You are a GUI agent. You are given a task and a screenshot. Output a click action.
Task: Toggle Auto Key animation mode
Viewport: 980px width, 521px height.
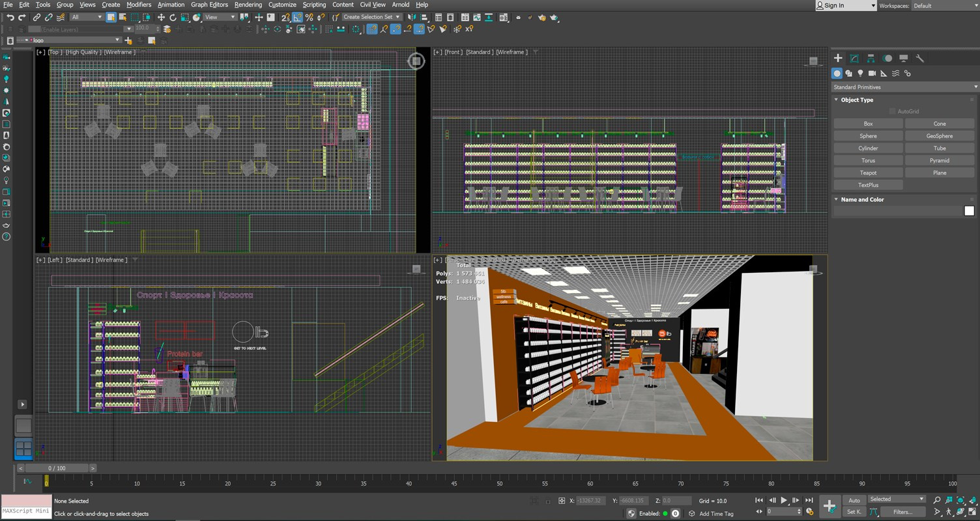pyautogui.click(x=854, y=500)
